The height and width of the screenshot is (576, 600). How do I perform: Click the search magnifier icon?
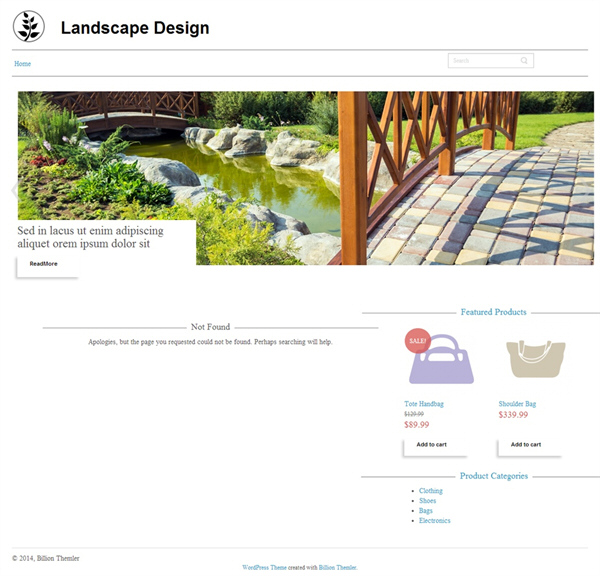(x=524, y=60)
